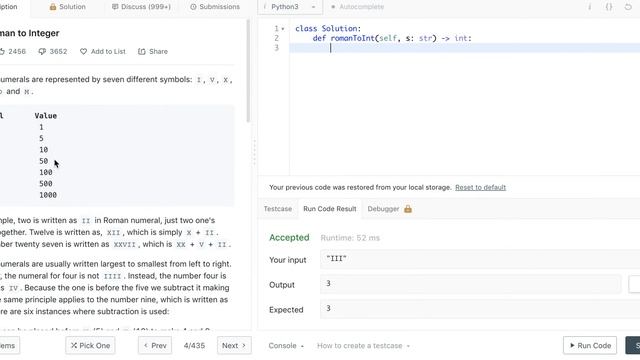Click the thumbs-up like count 2456
Image resolution: width=640 pixels, height=360 pixels.
tap(13, 51)
